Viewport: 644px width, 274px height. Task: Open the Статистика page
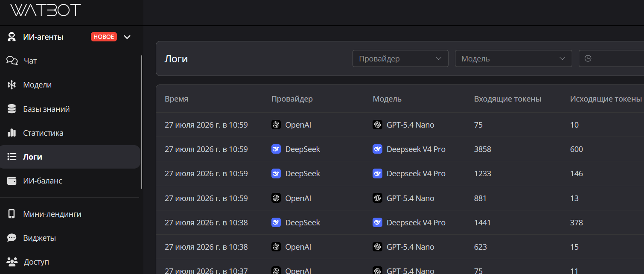click(x=43, y=133)
